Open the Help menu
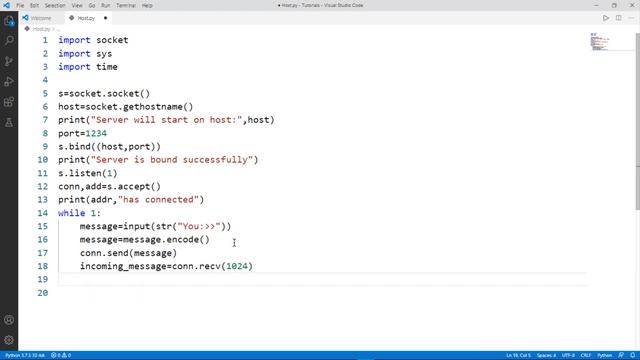640x360 pixels. click(147, 5)
